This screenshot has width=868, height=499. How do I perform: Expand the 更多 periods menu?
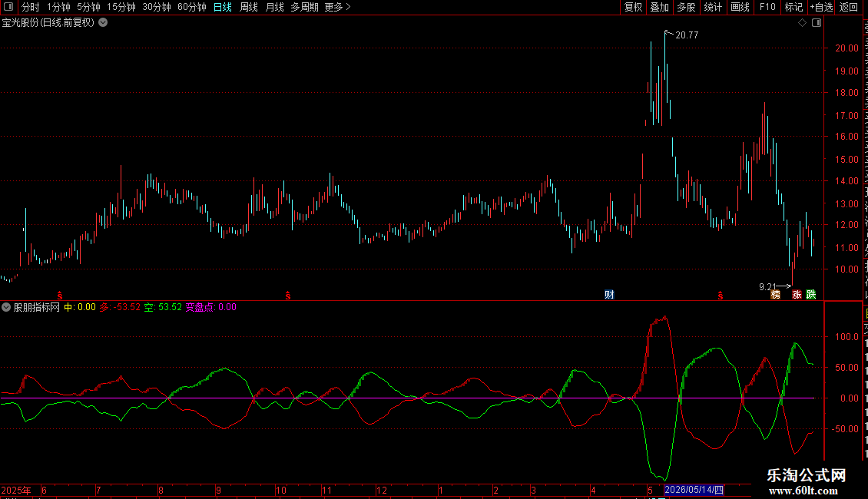point(337,7)
